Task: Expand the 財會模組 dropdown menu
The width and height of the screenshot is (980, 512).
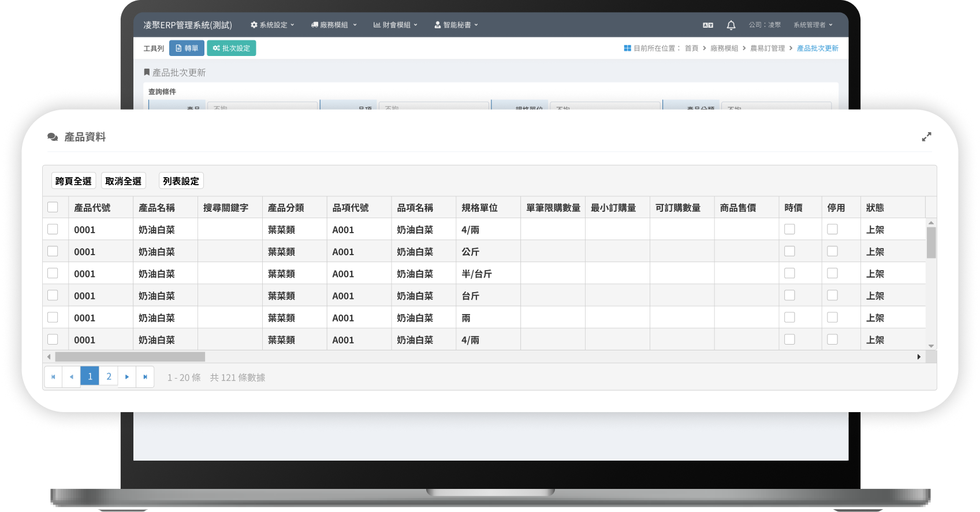Action: tap(396, 25)
